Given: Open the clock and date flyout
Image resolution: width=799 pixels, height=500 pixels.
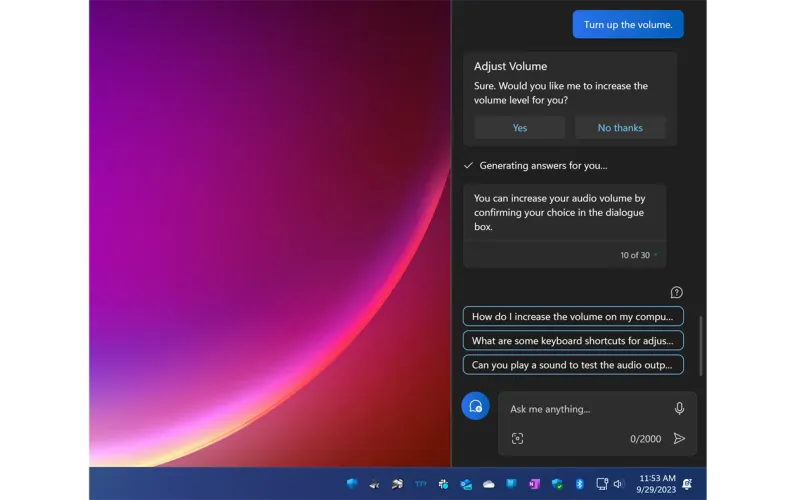Looking at the screenshot, I should (656, 484).
